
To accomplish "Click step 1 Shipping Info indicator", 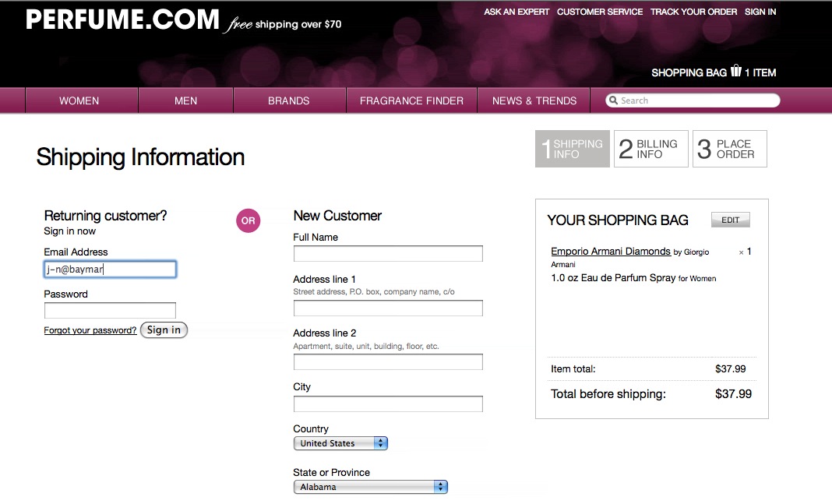I will [x=572, y=148].
